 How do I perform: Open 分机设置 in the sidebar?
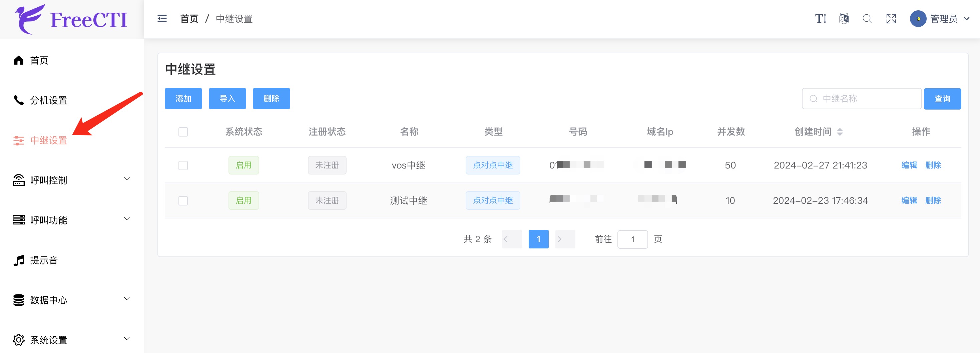click(x=49, y=100)
